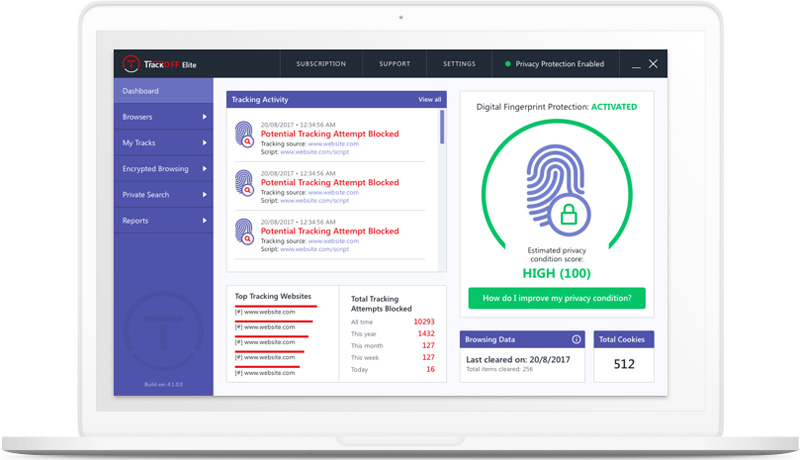Open third entry's tracking source link
This screenshot has width=800, height=460.
tap(333, 241)
